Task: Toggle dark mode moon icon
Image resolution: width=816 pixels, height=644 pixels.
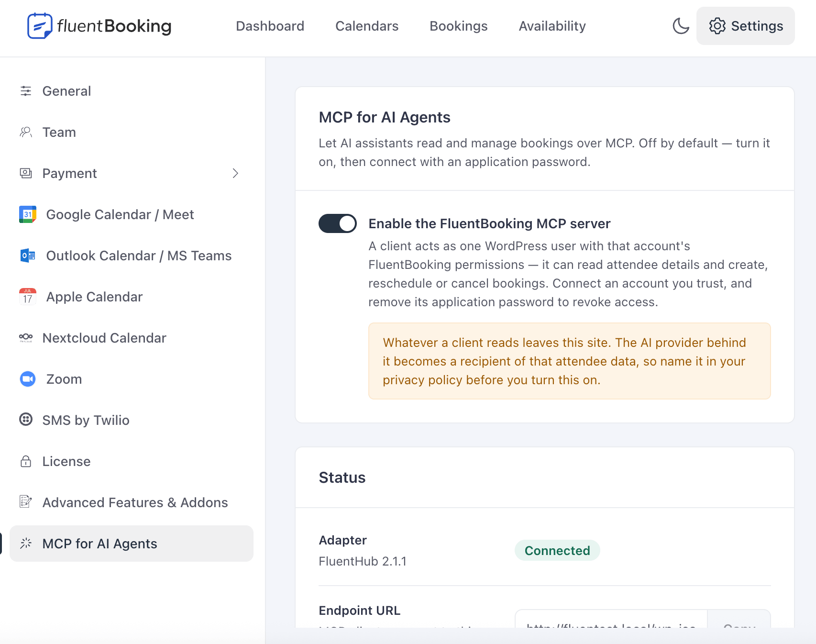Action: (x=681, y=26)
